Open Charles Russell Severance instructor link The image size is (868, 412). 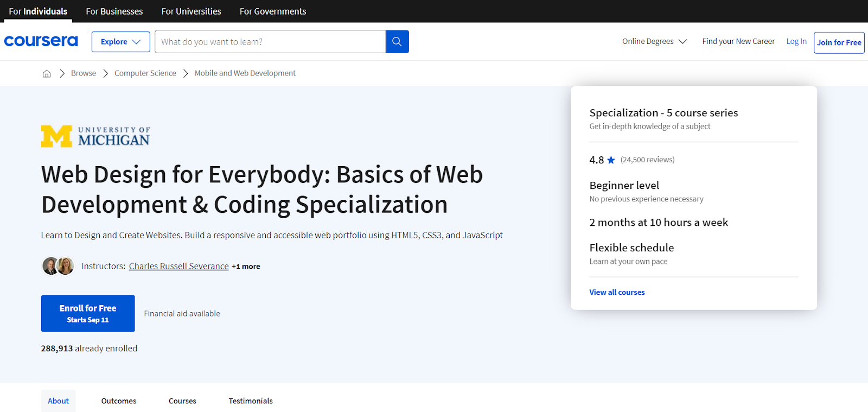tap(179, 266)
